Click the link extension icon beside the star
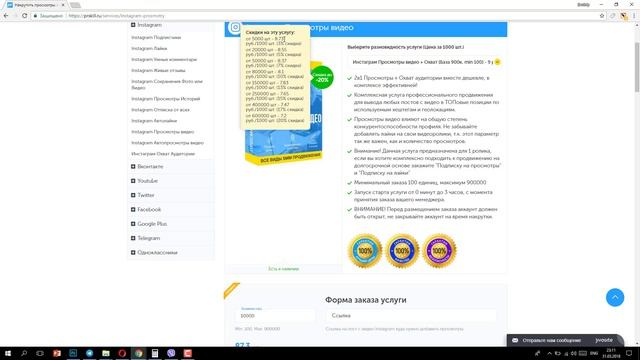The image size is (640, 360). pyautogui.click(x=612, y=16)
